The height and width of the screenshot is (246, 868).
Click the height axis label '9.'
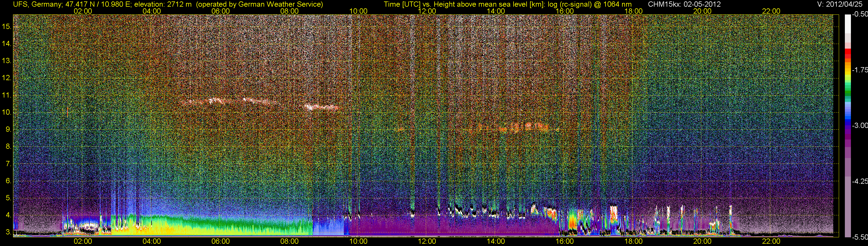(8, 129)
